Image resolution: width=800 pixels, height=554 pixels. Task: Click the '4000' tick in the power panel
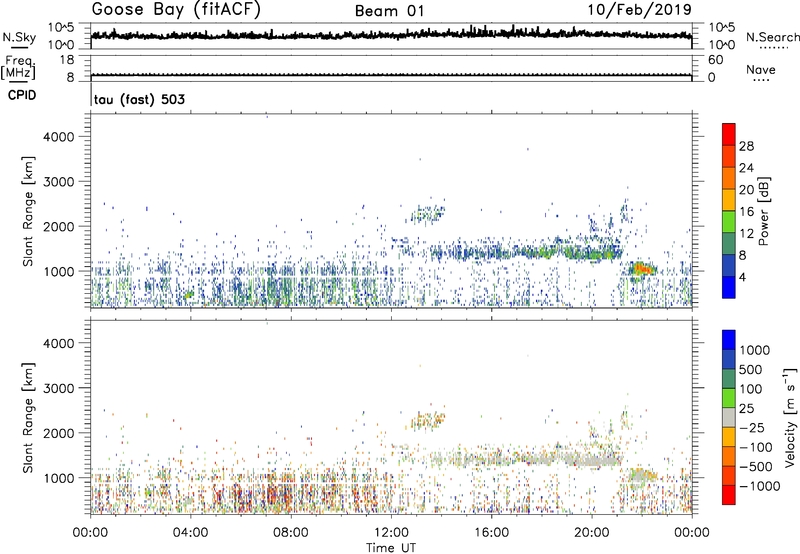(x=58, y=137)
